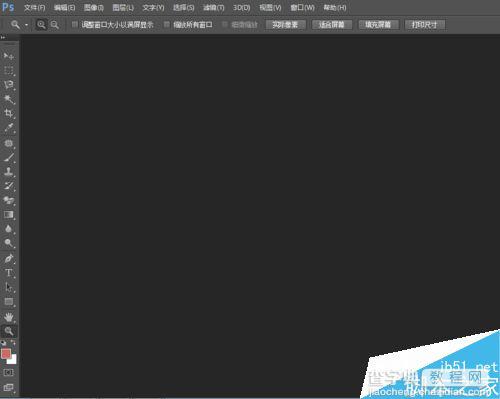Select the Gradient tool
This screenshot has width=500, height=399.
pyautogui.click(x=9, y=215)
